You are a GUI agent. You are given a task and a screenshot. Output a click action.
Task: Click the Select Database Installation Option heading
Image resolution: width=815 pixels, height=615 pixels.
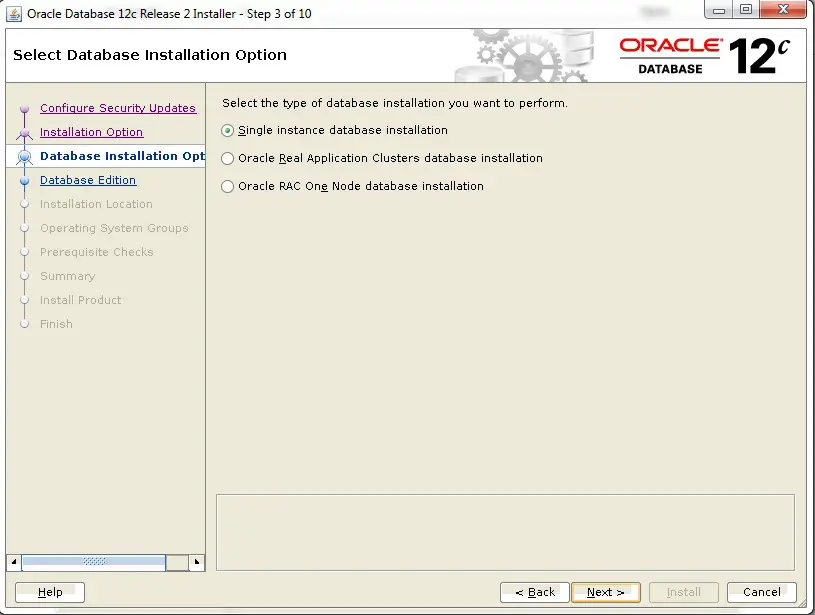[150, 55]
